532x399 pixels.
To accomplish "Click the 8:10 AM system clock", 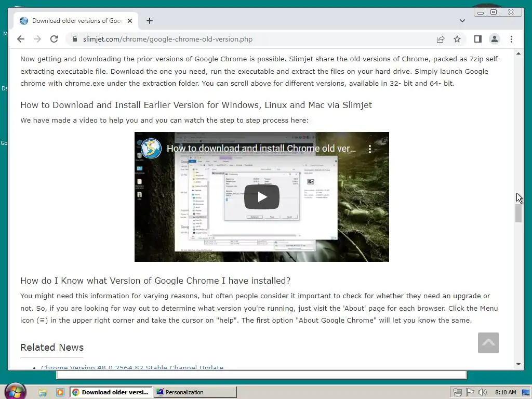I will click(506, 392).
